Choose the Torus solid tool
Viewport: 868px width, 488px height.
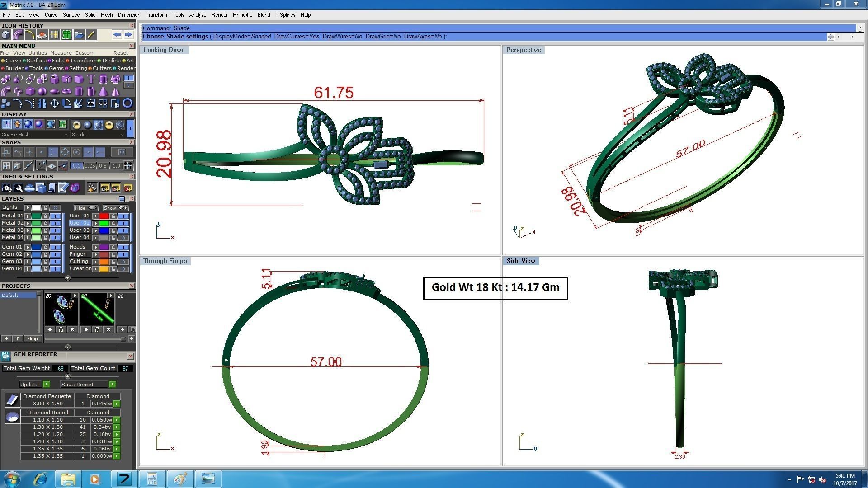(66, 91)
